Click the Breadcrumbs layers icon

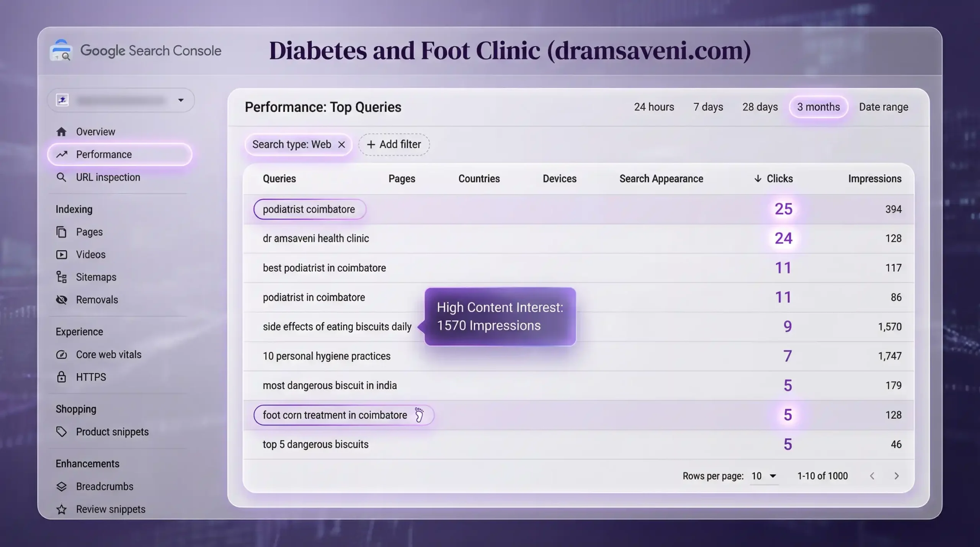[61, 487]
